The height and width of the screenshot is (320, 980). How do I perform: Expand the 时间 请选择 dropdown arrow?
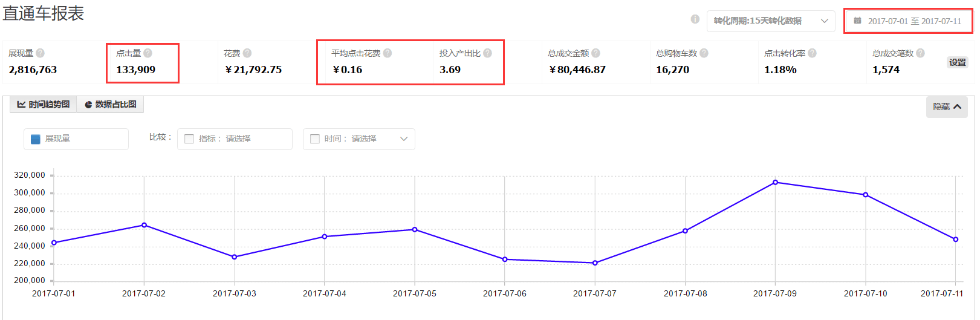click(404, 139)
